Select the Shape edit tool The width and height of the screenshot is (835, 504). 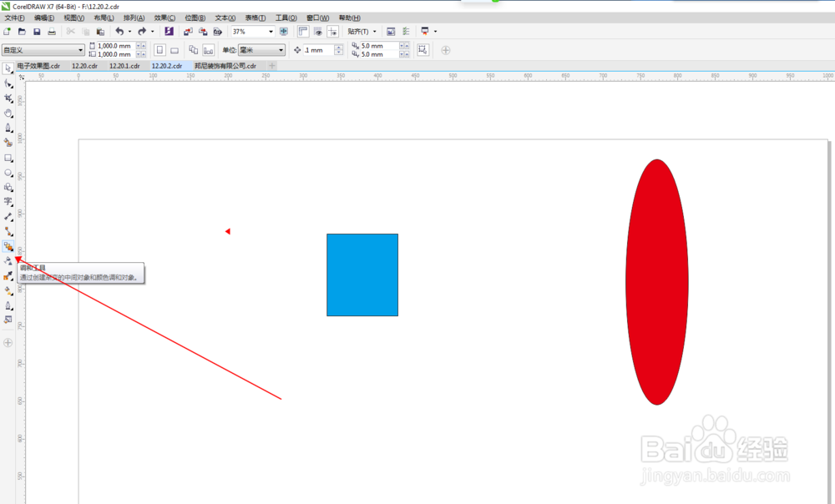click(x=8, y=83)
